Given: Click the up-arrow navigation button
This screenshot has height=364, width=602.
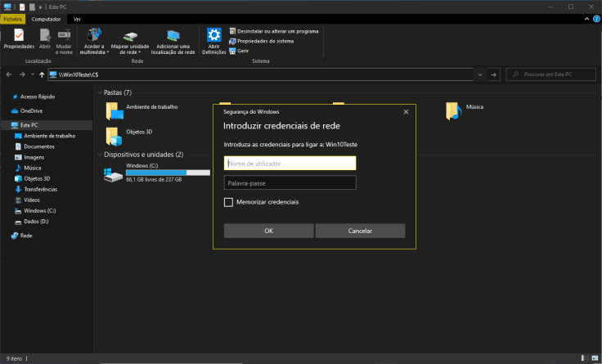Looking at the screenshot, I should pyautogui.click(x=42, y=74).
